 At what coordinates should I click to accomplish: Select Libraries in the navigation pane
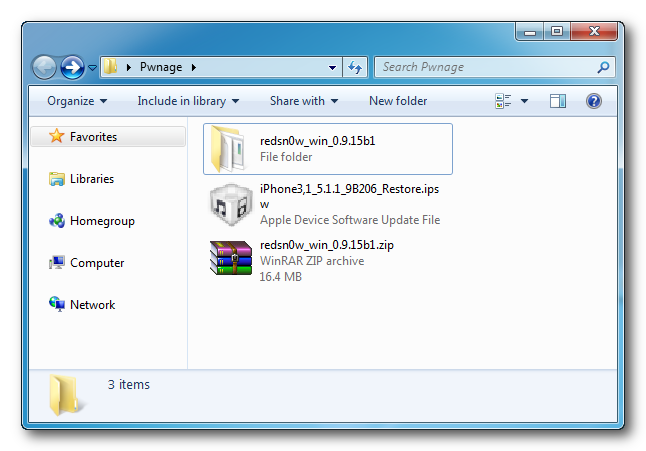coord(92,179)
